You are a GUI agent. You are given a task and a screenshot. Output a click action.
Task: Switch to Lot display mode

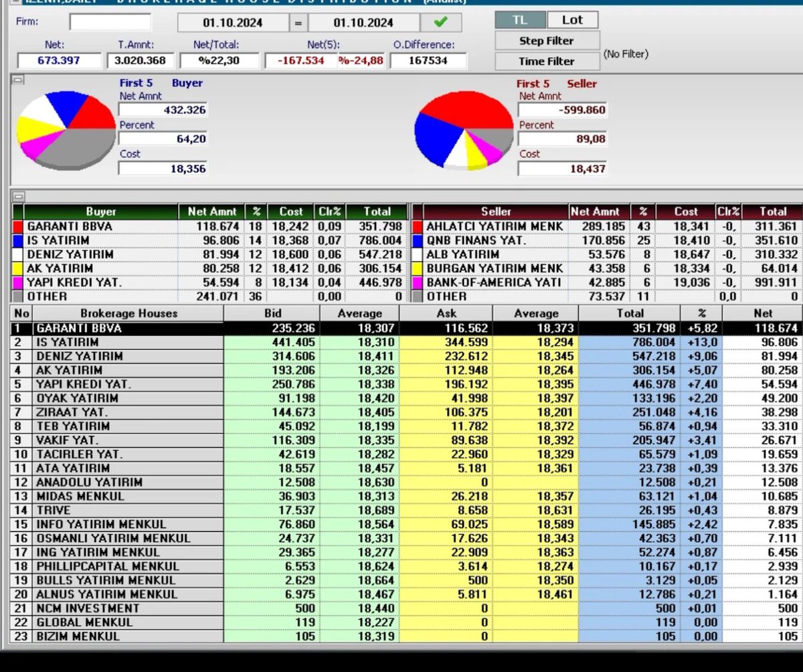coord(572,20)
